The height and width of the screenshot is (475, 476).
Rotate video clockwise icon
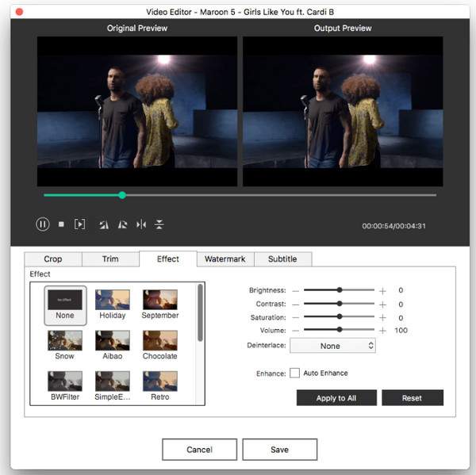(x=122, y=224)
